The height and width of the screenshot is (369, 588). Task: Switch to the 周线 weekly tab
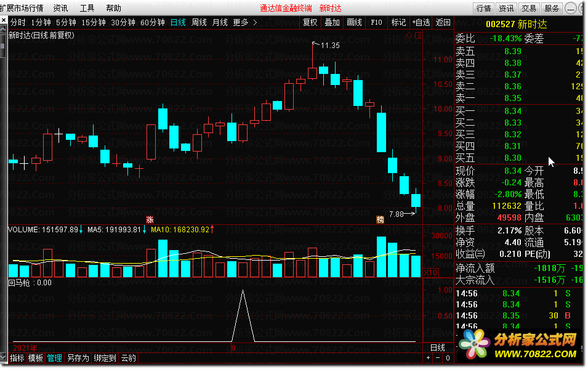199,23
